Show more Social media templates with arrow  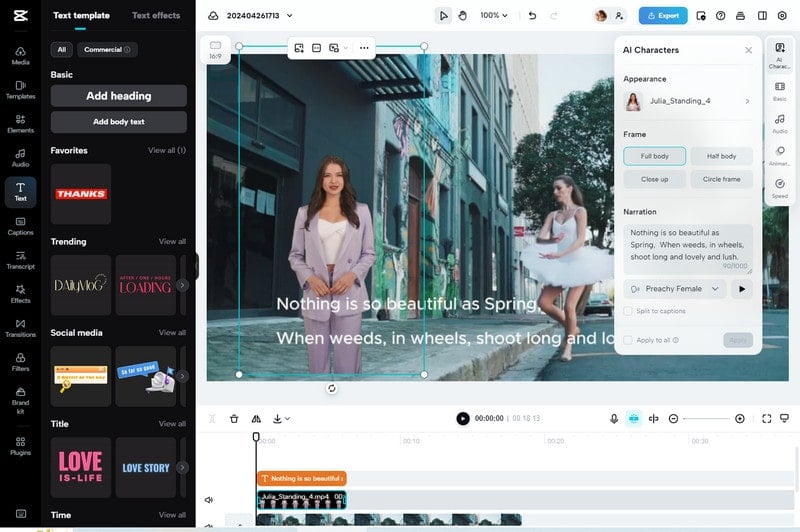(182, 376)
